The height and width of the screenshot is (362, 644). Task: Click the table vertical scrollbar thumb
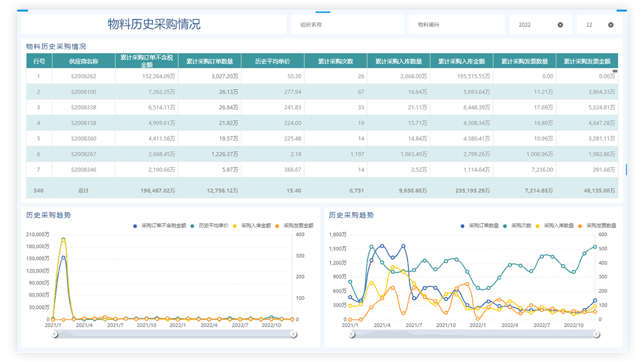pos(615,71)
